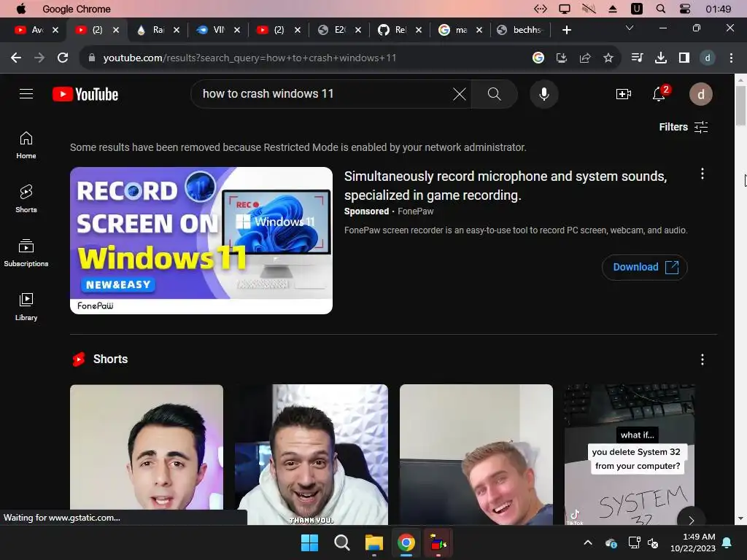The height and width of the screenshot is (560, 747).
Task: Share this page from the address bar
Action: [585, 58]
